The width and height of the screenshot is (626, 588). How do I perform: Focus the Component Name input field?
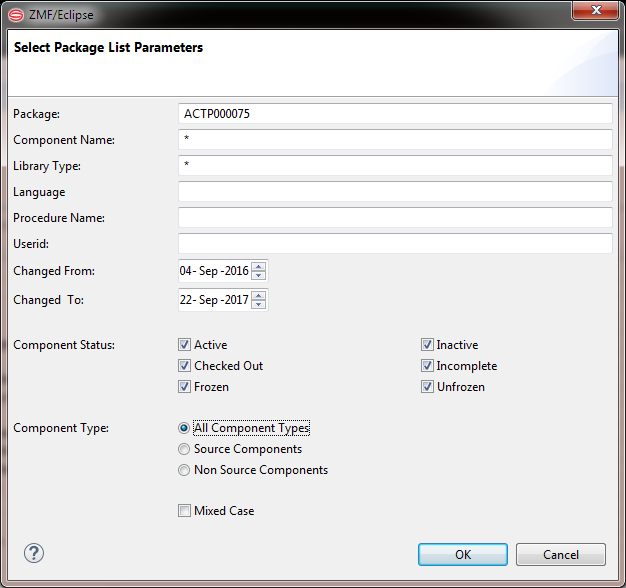(x=395, y=140)
